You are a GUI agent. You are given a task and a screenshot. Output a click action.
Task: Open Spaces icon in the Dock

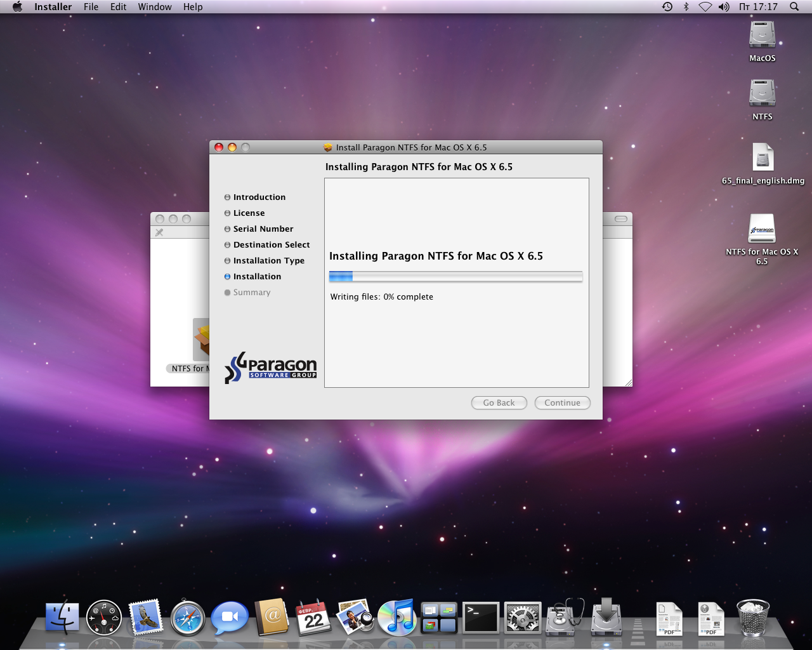439,618
